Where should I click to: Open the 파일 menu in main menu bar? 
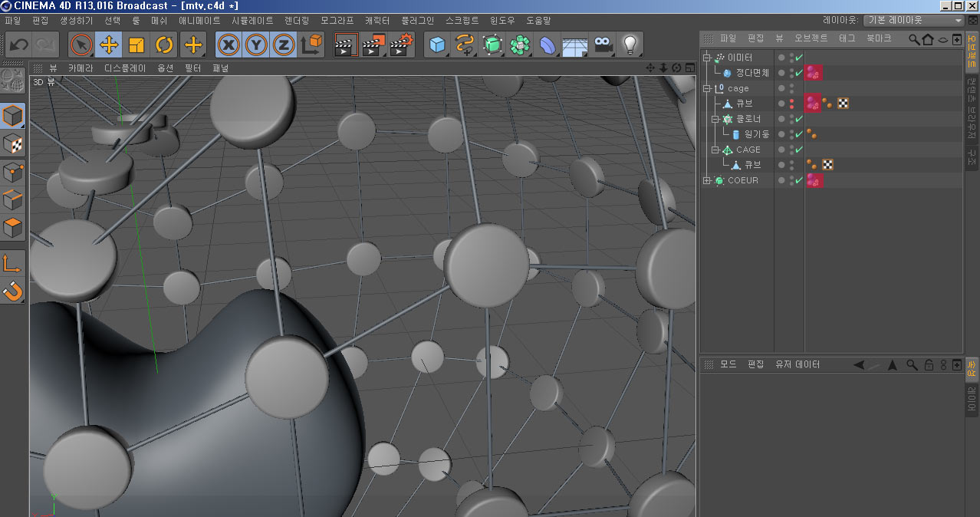click(14, 21)
